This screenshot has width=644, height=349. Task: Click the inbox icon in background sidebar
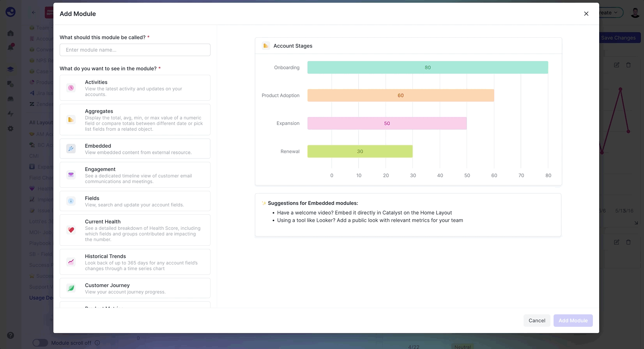[x=11, y=99]
